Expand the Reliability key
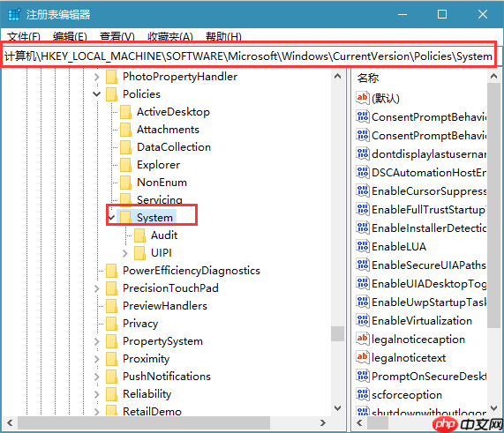 point(96,394)
